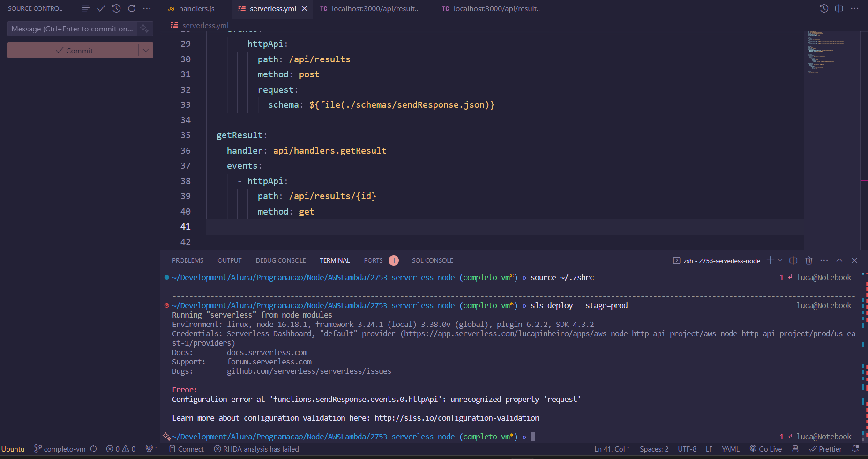Click the error decoration on the sls deploy command
The image size is (868, 459).
166,305
